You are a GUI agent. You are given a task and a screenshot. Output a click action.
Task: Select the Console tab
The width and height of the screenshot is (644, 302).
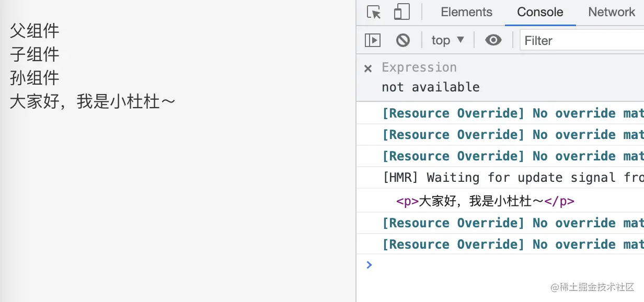(540, 12)
